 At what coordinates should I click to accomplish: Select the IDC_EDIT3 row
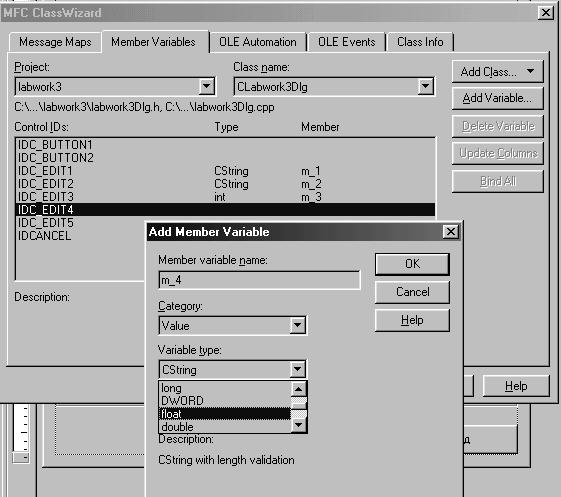click(225, 197)
